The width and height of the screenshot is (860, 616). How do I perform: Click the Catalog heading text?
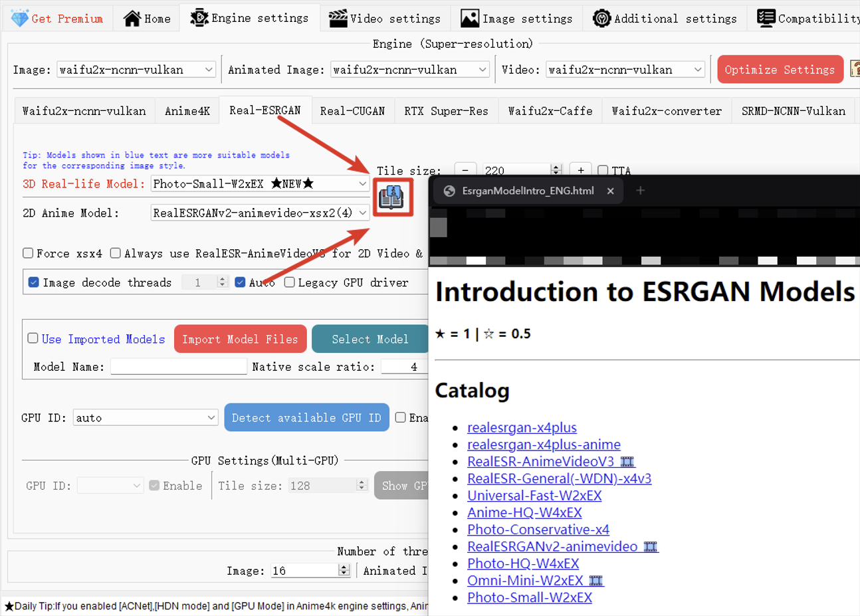coord(472,391)
